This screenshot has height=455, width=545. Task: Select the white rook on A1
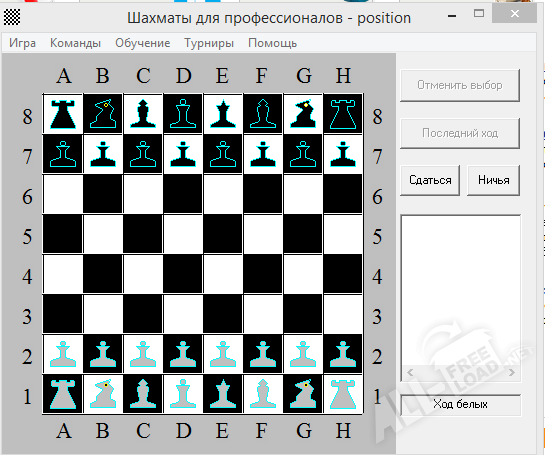click(x=63, y=394)
